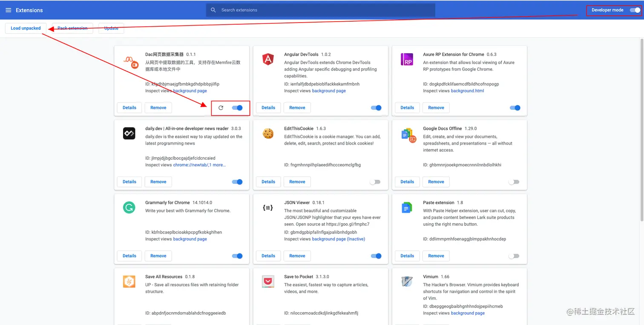Click the magnifier icon in the search bar
Image resolution: width=644 pixels, height=325 pixels.
pyautogui.click(x=213, y=10)
